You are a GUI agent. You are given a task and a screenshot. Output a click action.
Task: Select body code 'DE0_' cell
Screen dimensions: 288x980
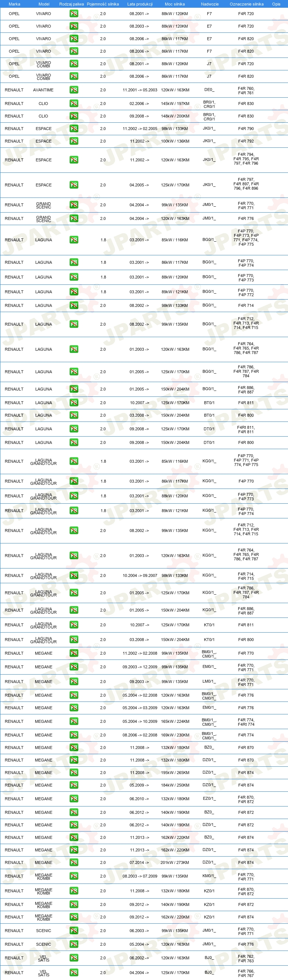click(209, 90)
